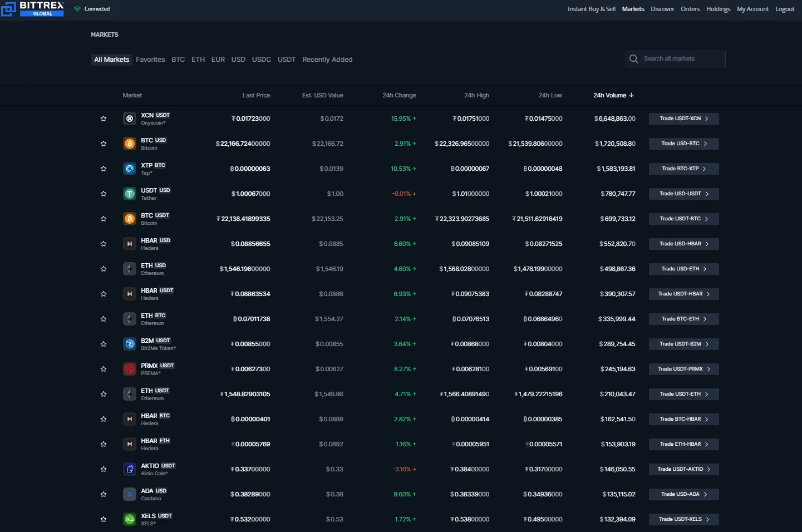Open the Discover page
The image size is (802, 532).
(x=662, y=9)
